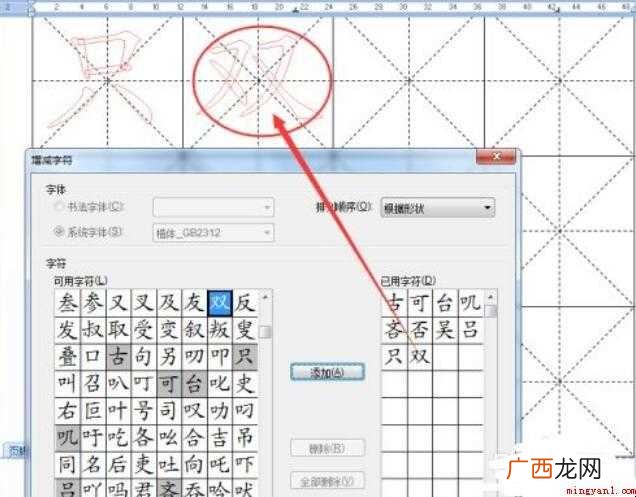Viewport: 636px width, 497px height.
Task: Click the scroll thumb of available characters list
Action: (x=265, y=332)
